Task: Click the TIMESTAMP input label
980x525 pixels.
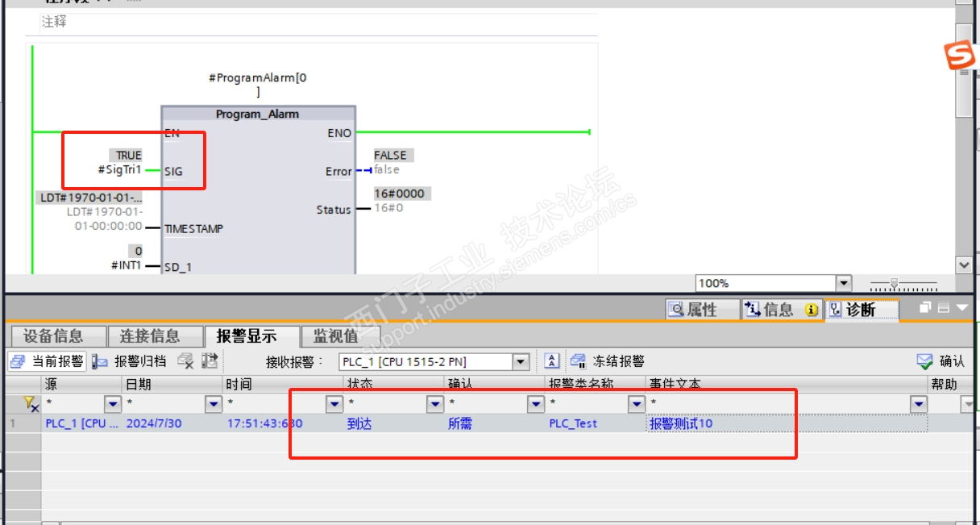Action: click(194, 229)
